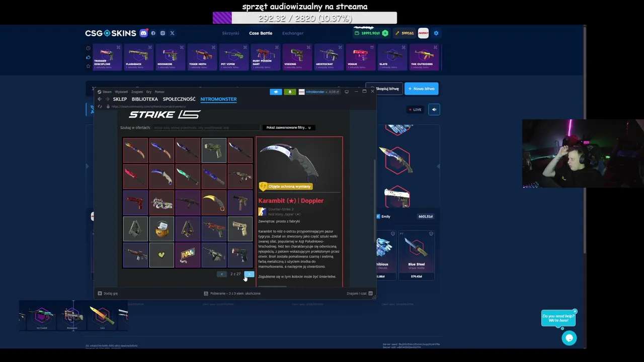Expand 'Pokaż zaawansowane filtry' filters
644x362 pixels.
coord(289,128)
